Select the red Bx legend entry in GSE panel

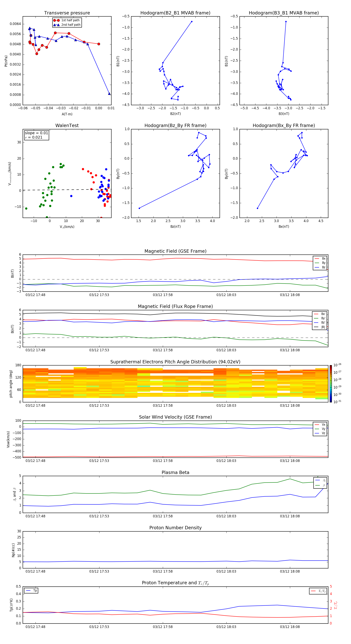[320, 259]
